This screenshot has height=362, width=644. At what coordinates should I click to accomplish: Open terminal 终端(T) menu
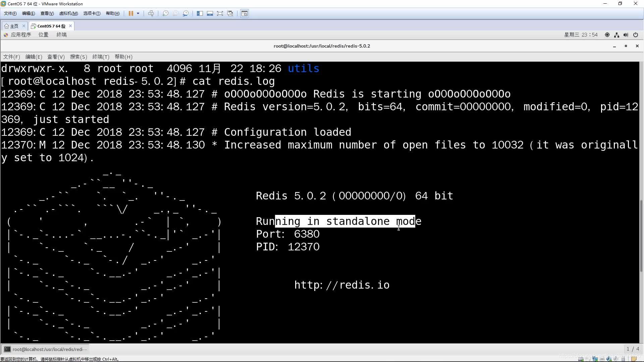pos(101,57)
